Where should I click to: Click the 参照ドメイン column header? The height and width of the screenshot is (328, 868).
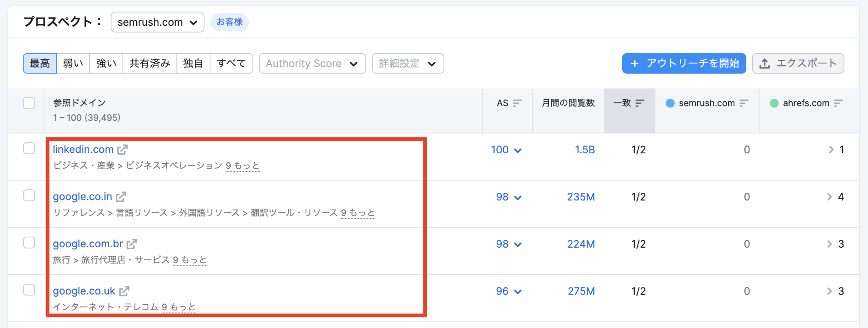[79, 103]
